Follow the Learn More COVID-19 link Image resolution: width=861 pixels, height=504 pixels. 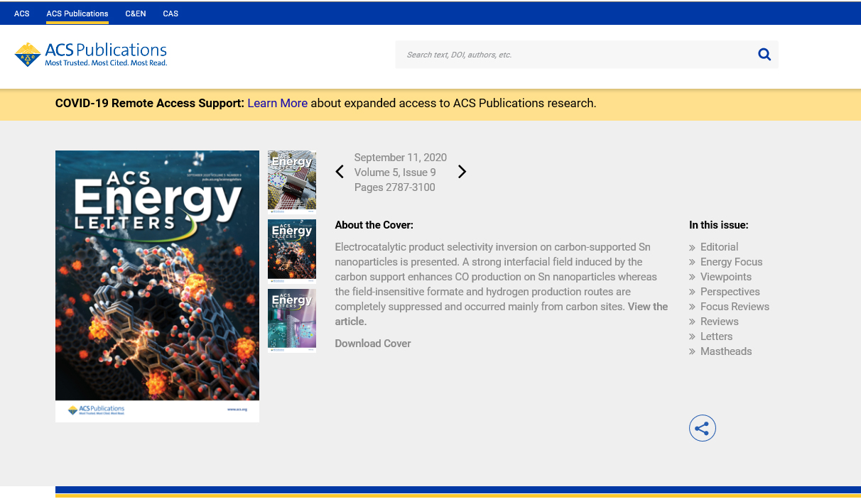point(277,103)
